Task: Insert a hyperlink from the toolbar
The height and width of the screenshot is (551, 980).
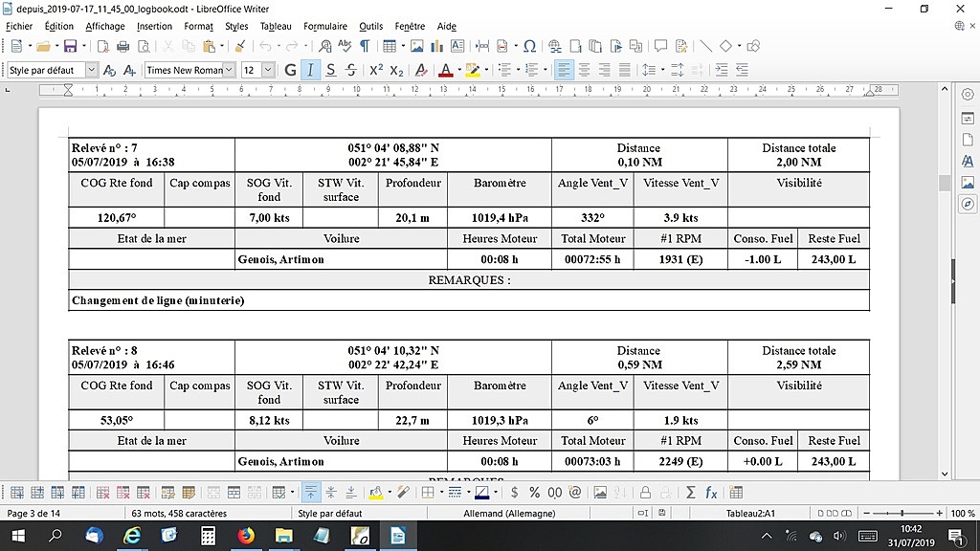Action: coord(554,46)
